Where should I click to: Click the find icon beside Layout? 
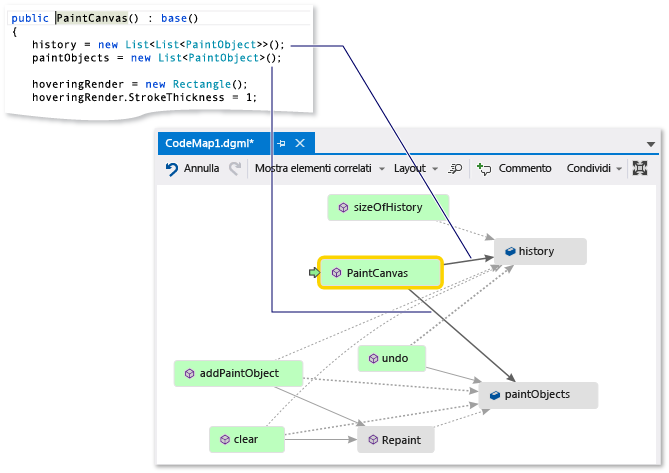pyautogui.click(x=455, y=169)
